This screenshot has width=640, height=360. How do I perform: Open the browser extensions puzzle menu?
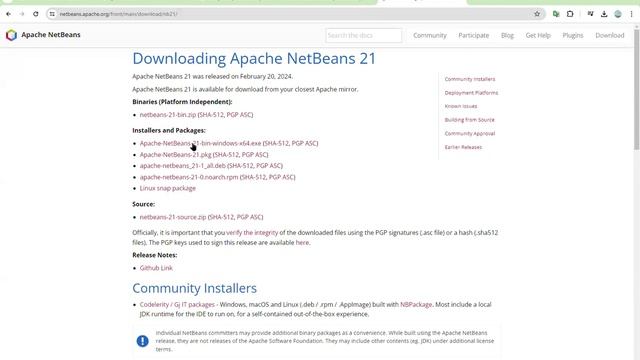coord(570,14)
